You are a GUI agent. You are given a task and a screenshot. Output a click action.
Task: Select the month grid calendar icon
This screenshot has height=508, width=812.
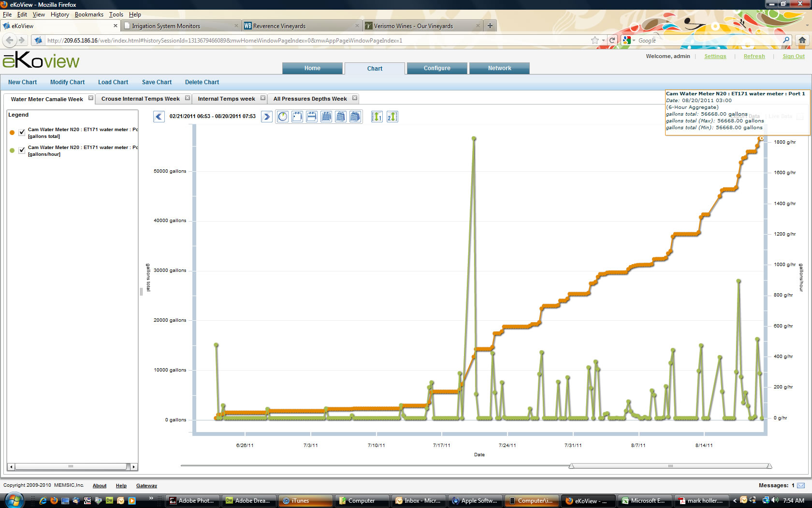coord(326,117)
